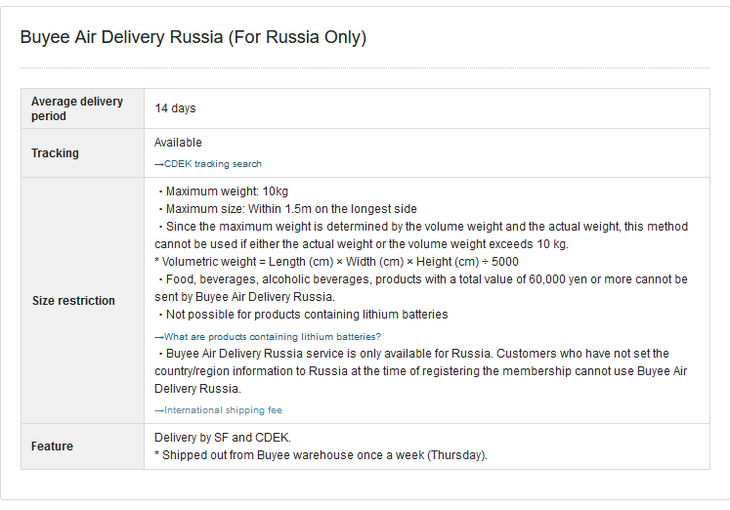Click the 'Maximum size: Within 1.5m' line
The image size is (730, 510).
tap(287, 209)
